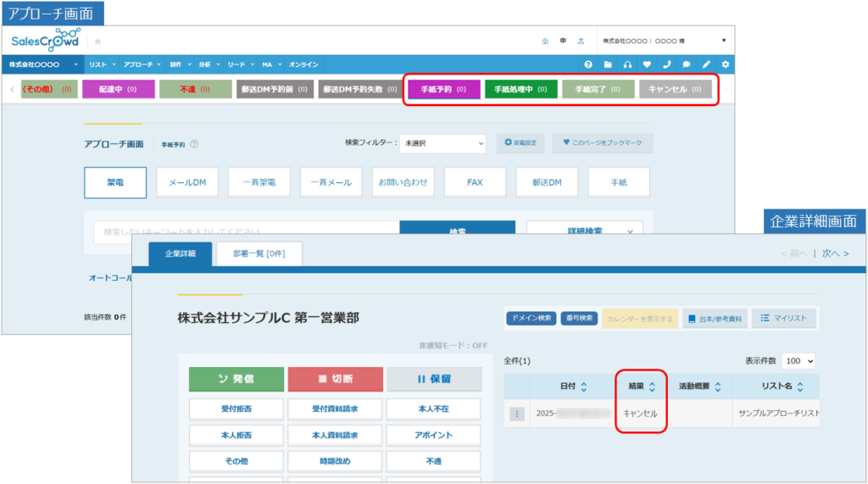The width and height of the screenshot is (868, 484).
Task: Click the 手紙予約 status button
Action: pos(443,89)
